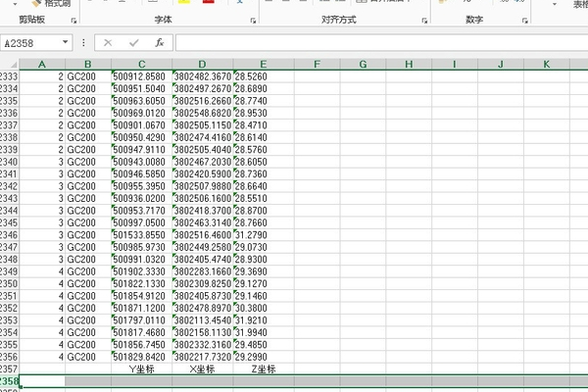Click cell with value 500955.3950
This screenshot has height=392, width=588.
[x=142, y=186]
